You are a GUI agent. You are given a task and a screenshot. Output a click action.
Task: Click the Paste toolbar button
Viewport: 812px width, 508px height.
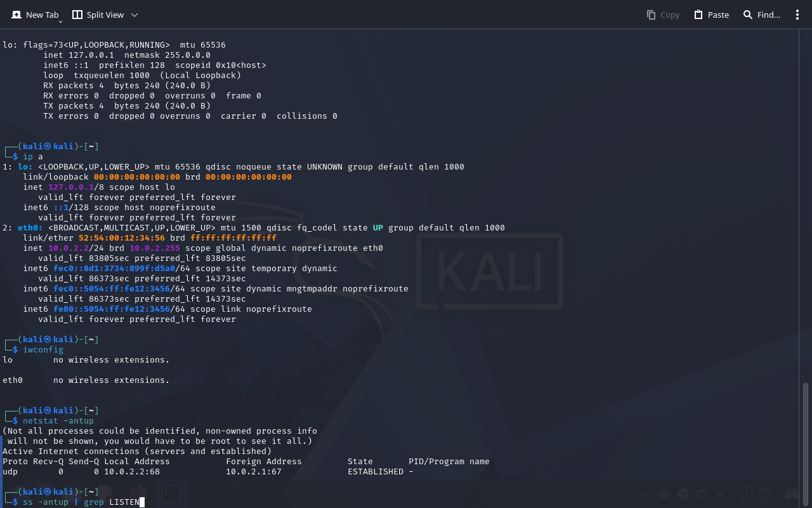[711, 15]
